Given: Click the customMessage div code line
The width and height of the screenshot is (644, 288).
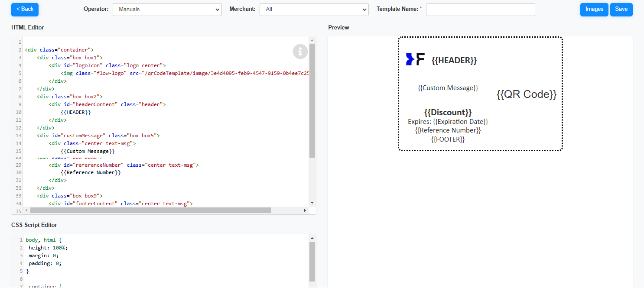Looking at the screenshot, I should click(x=98, y=136).
